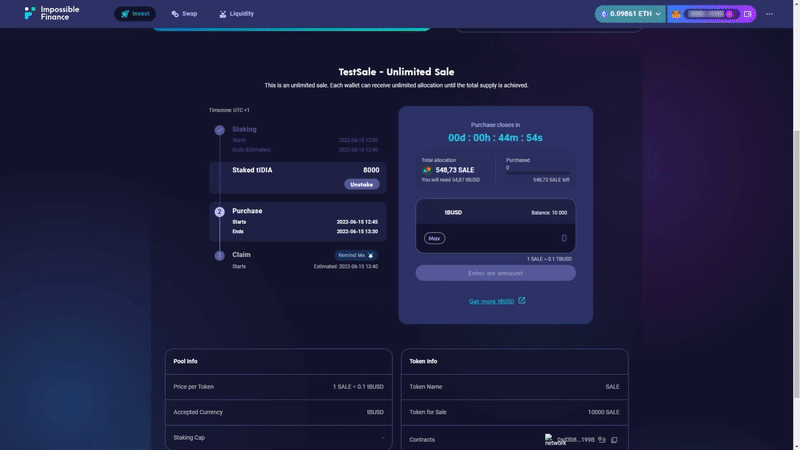Copy the contract address with the copy icon
800x450 pixels.
click(614, 440)
